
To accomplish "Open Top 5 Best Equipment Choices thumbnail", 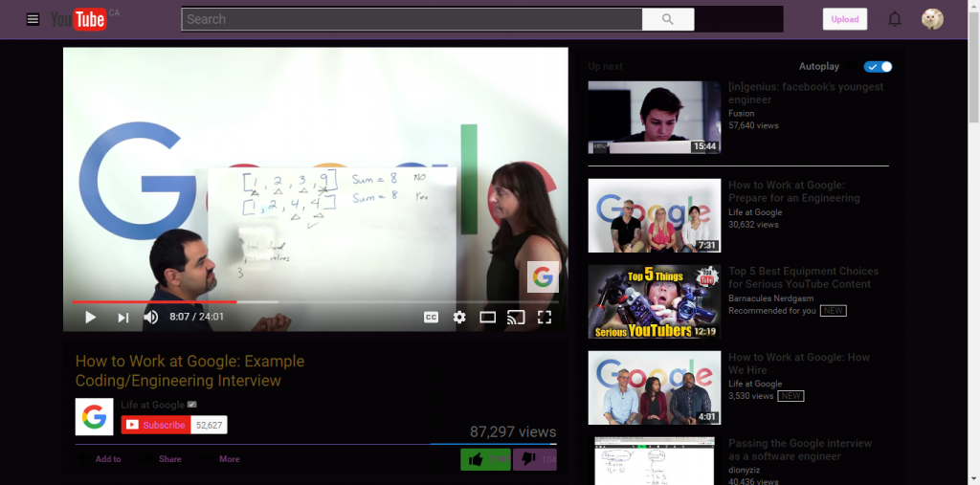I will click(x=655, y=301).
